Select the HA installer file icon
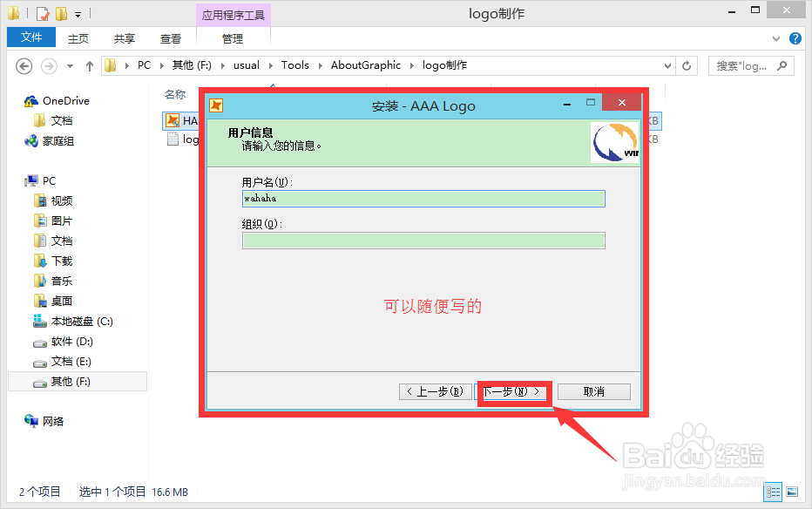The height and width of the screenshot is (509, 812). 173,121
